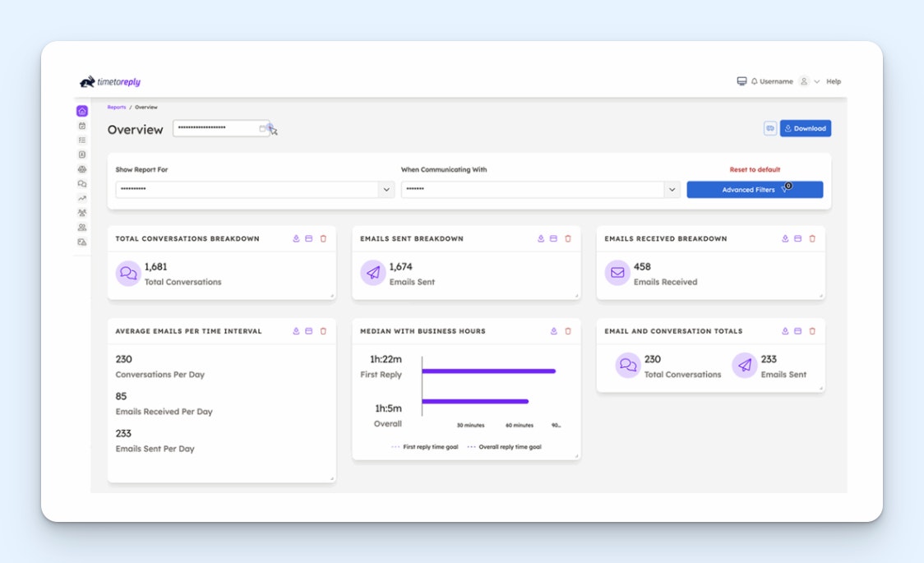Click the notification bell icon
Image resolution: width=924 pixels, height=563 pixels.
(754, 81)
